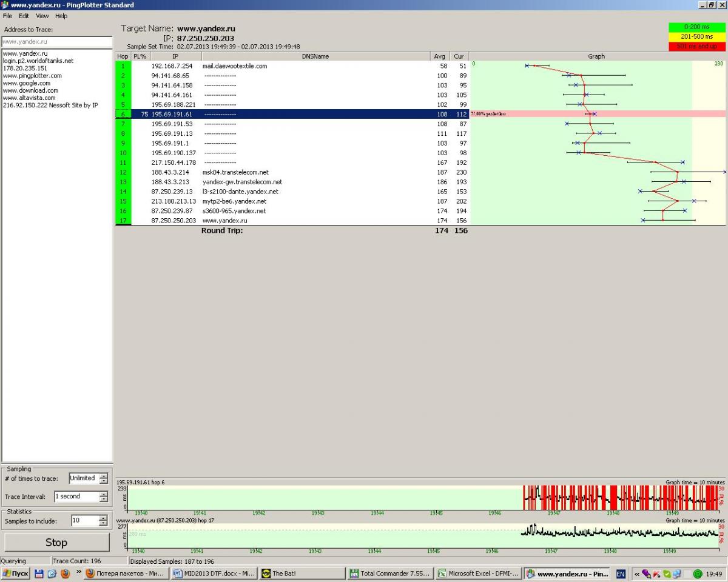This screenshot has height=582, width=728.
Task: Open Total Commander from the taskbar
Action: click(390, 574)
